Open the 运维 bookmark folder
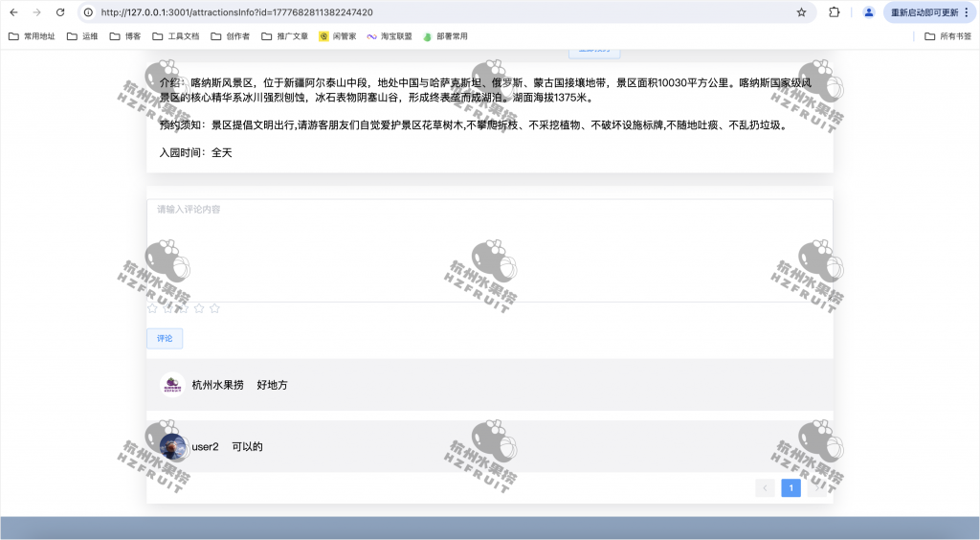This screenshot has width=980, height=540. 82,36
